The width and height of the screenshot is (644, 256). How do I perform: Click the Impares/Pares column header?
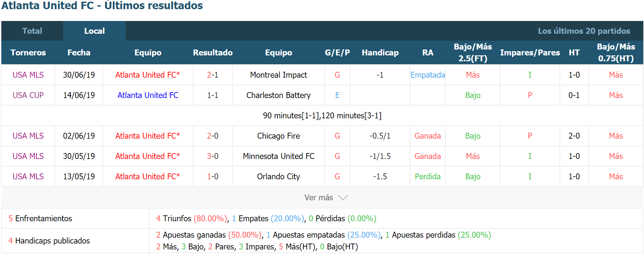[530, 52]
